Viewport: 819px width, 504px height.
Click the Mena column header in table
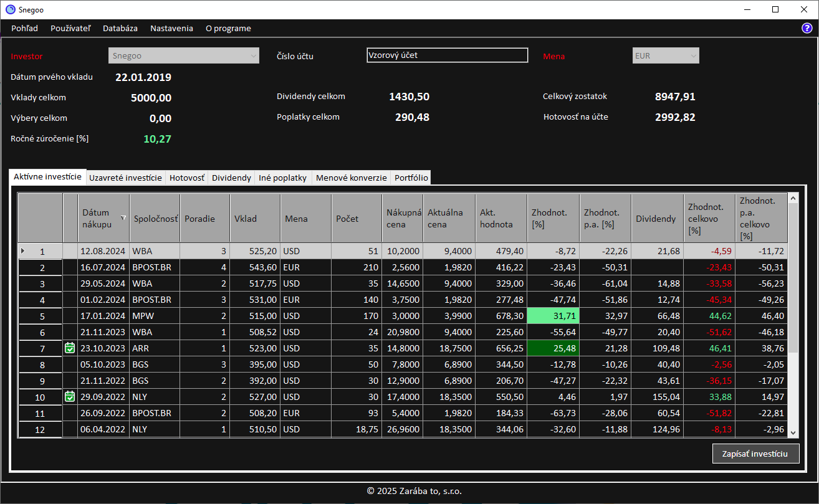click(x=306, y=218)
